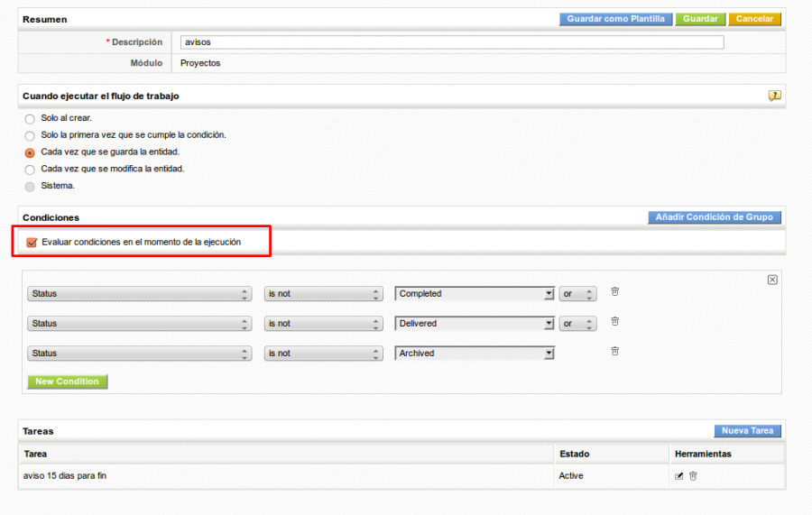Add a New Condition

coord(67,382)
